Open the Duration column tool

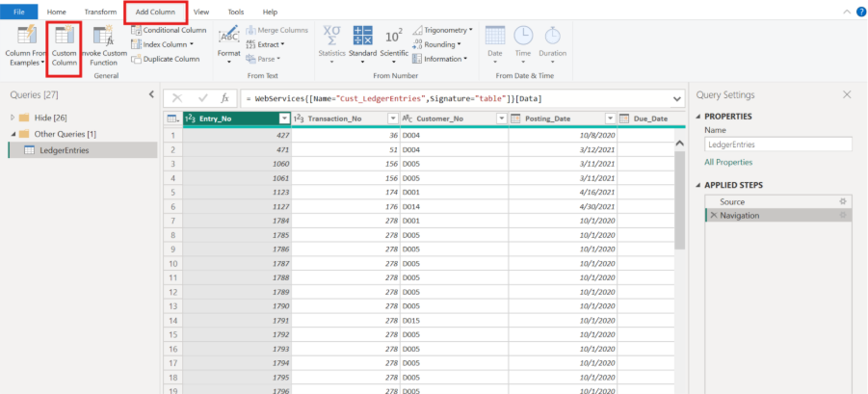[552, 42]
